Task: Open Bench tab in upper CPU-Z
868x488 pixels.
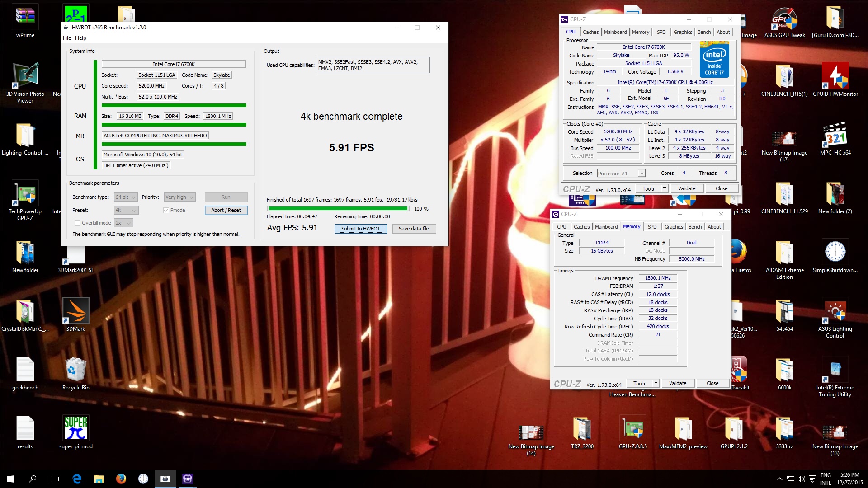Action: tap(704, 32)
